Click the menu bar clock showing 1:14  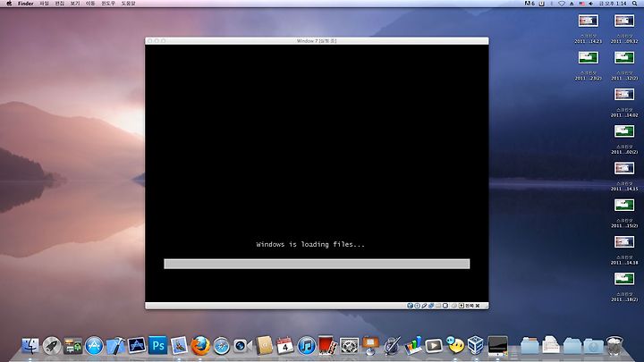click(614, 4)
